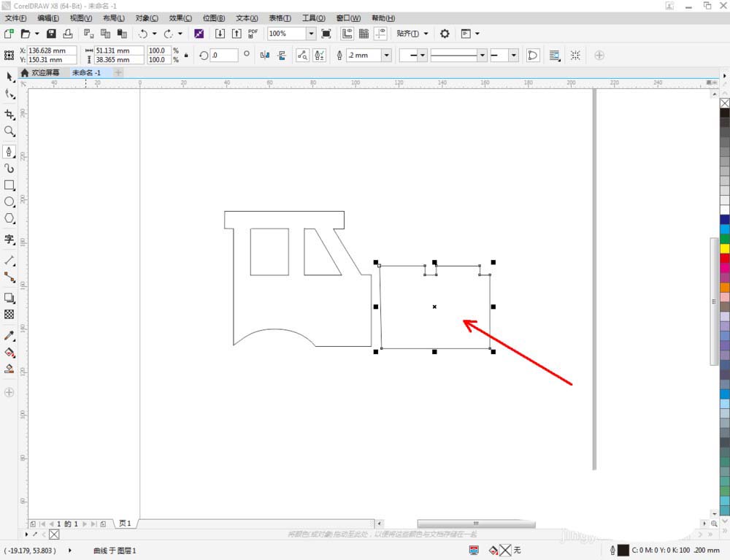Select the Ellipse tool
The height and width of the screenshot is (560, 730).
(9, 202)
